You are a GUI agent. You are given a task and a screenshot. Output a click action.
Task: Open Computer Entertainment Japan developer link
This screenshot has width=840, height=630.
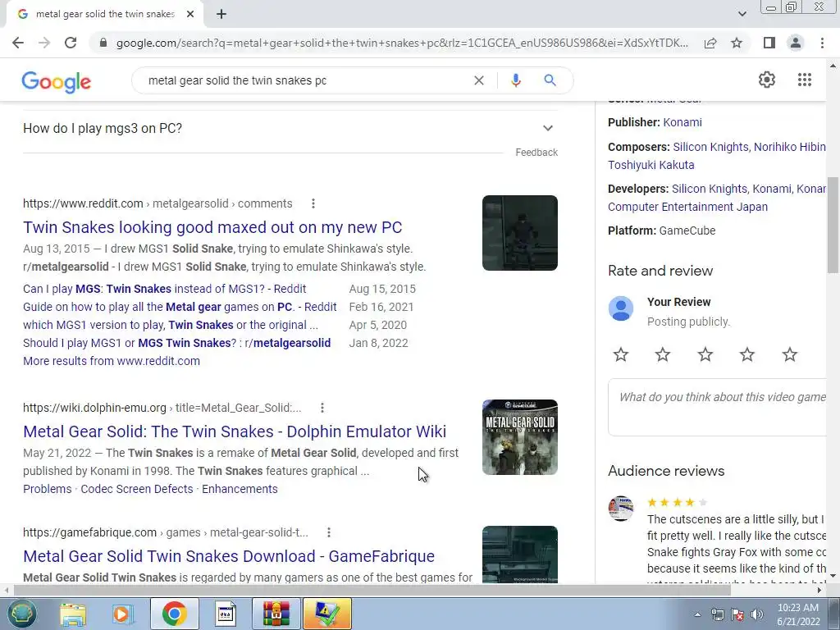687,207
